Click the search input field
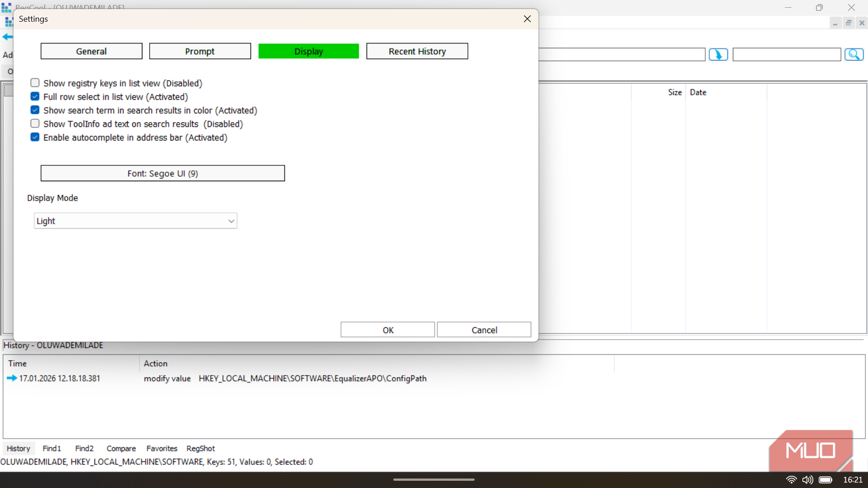Screen dimensions: 868x488 coord(787,55)
